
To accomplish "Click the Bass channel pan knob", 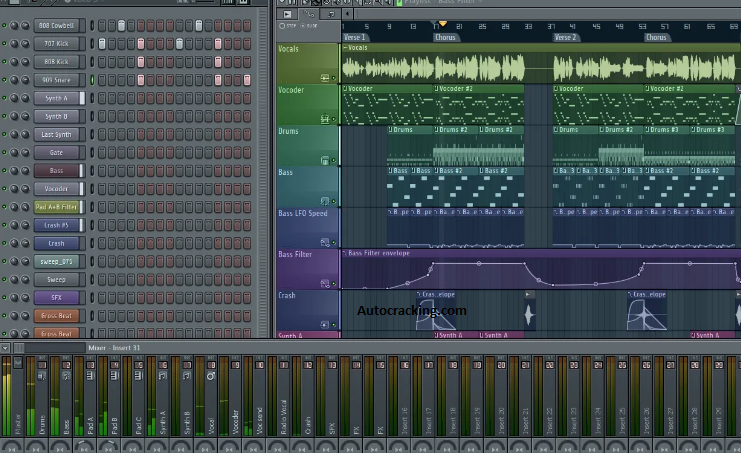I will pyautogui.click(x=14, y=171).
